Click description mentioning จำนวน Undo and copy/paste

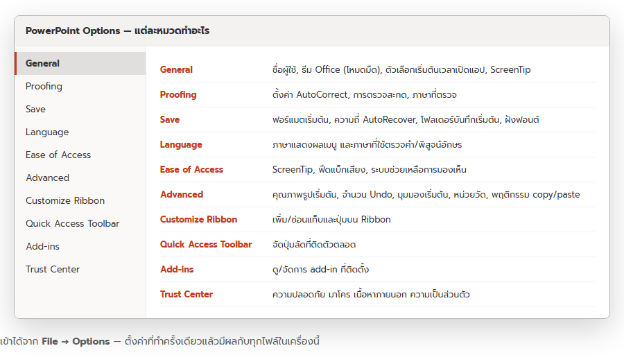click(426, 195)
